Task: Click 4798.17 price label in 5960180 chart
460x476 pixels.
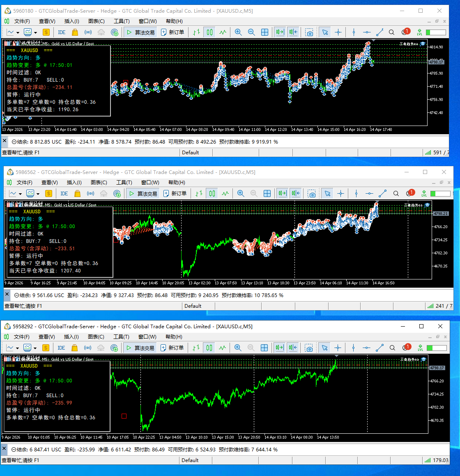Action: click(436, 62)
